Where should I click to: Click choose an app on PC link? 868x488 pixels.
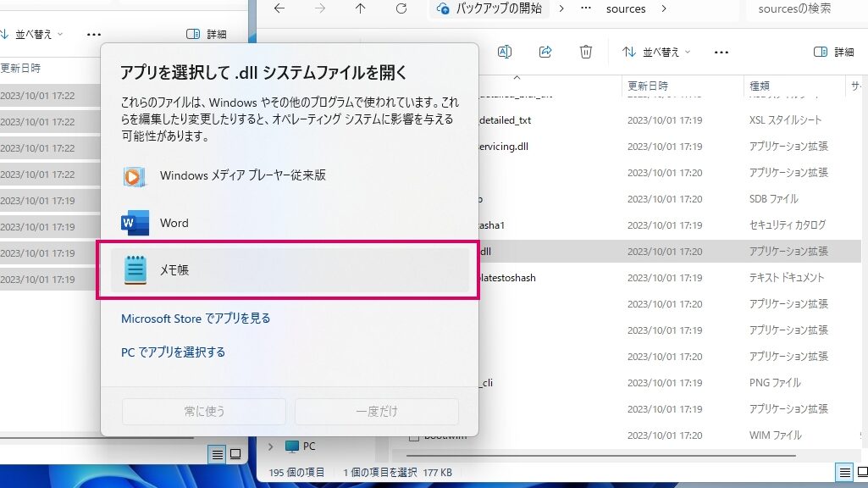coord(173,352)
